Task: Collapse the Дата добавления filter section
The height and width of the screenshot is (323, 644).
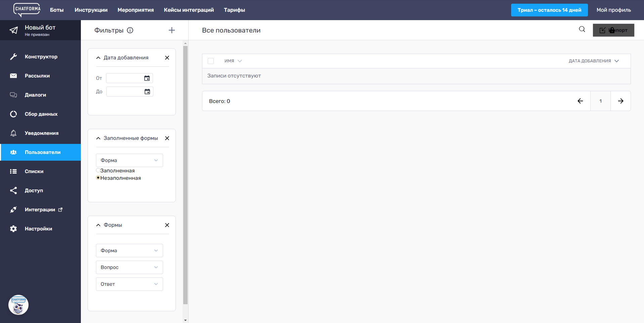Action: tap(98, 58)
